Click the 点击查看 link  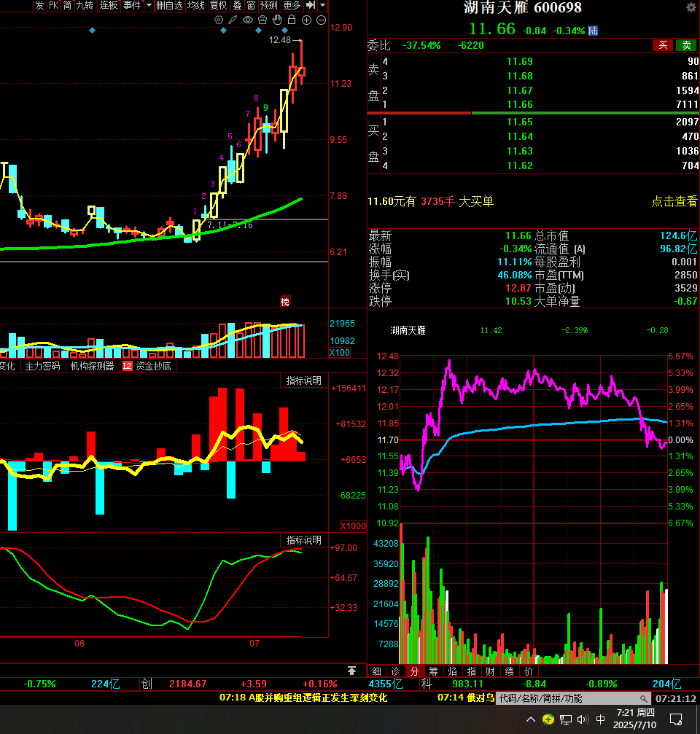click(674, 201)
